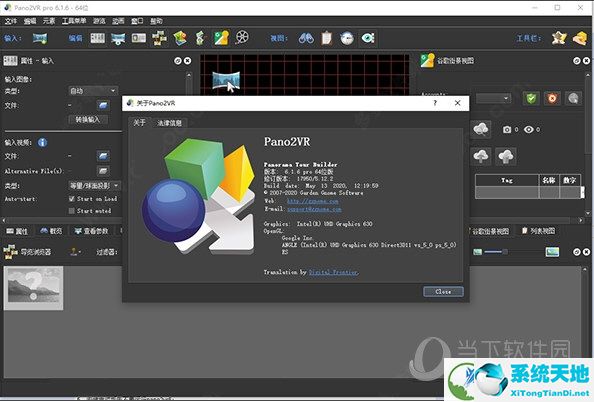This screenshot has height=402, width=594.
Task: Click the left cloud upload icon in the lower row
Action: 481,156
